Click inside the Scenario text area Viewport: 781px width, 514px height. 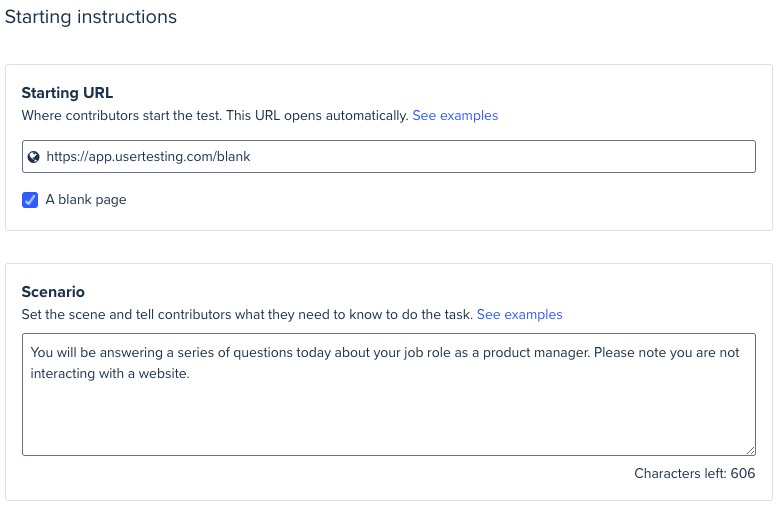point(389,394)
